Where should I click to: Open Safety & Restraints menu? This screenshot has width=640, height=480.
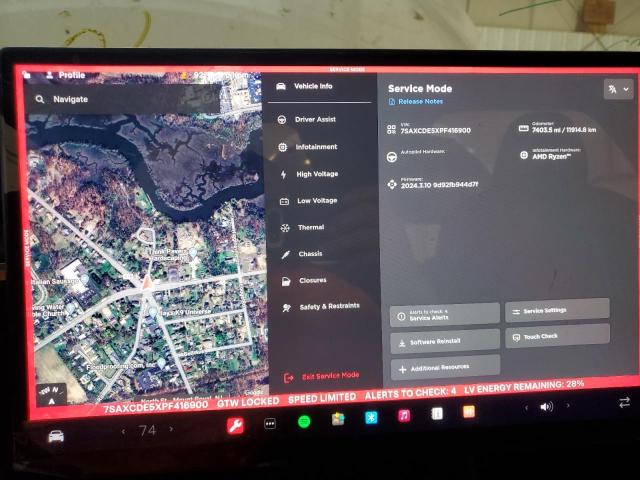[x=323, y=307]
